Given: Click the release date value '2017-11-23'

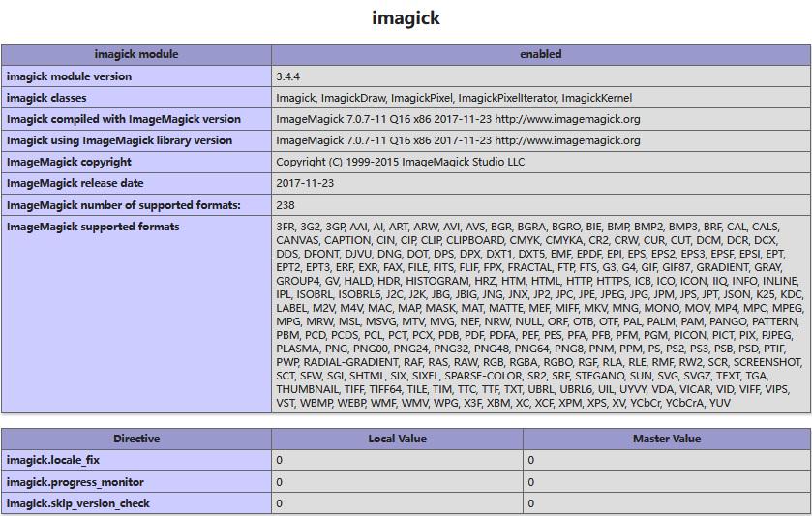Looking at the screenshot, I should pyautogui.click(x=305, y=183).
